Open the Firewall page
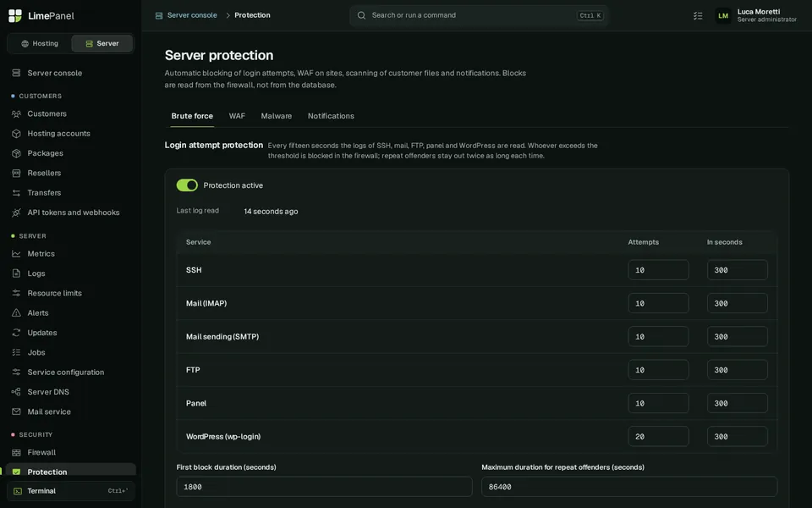Viewport: 812px width, 508px height. 71,452
